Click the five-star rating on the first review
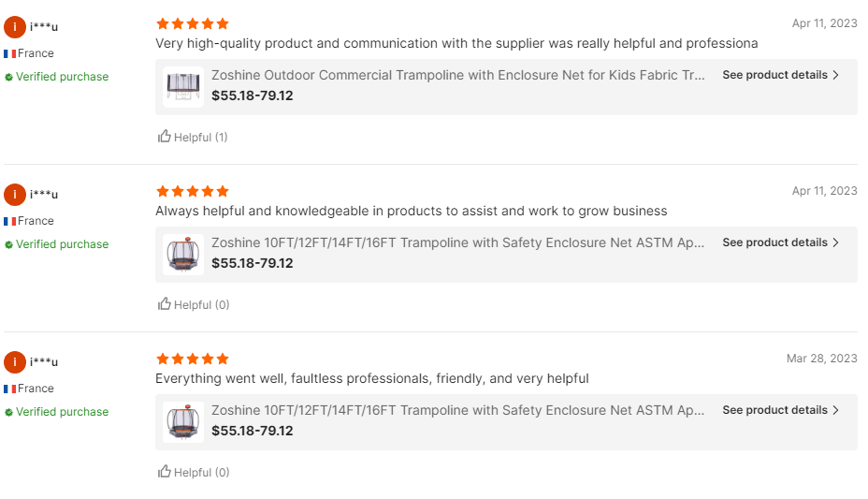868x499 pixels. pos(192,23)
